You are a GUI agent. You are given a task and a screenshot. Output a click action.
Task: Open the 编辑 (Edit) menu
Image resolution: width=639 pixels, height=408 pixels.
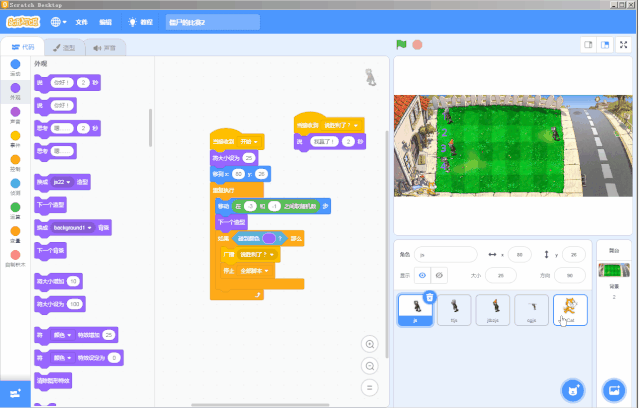(x=106, y=22)
